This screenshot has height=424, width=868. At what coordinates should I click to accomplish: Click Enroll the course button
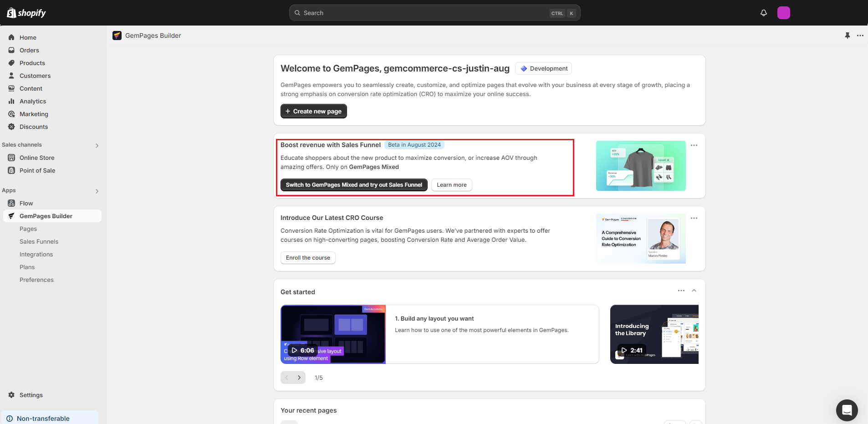coord(308,258)
